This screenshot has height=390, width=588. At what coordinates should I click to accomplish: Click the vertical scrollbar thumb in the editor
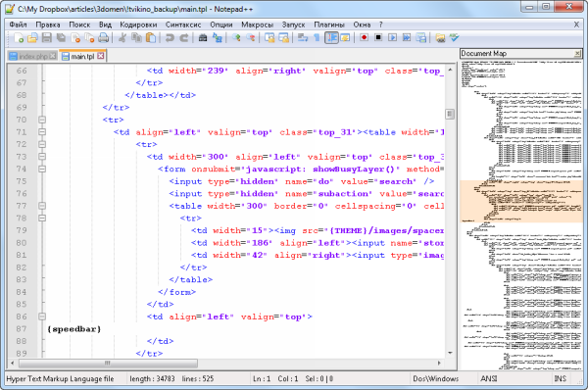pyautogui.click(x=450, y=114)
